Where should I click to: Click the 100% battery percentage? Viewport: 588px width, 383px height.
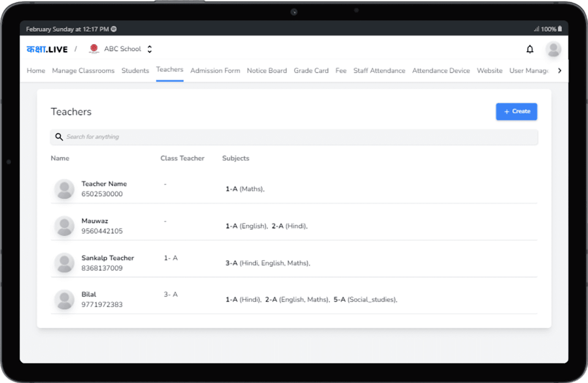pos(548,29)
